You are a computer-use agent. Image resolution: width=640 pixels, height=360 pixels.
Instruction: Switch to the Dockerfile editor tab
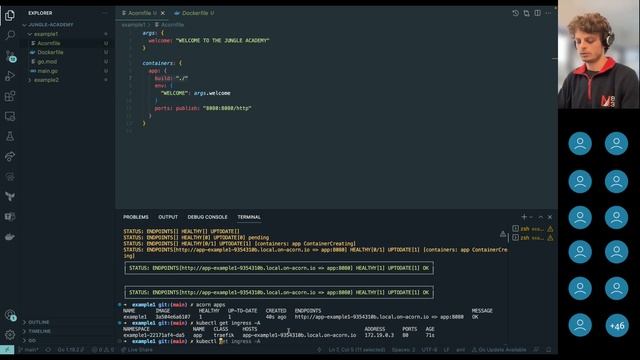(x=194, y=13)
